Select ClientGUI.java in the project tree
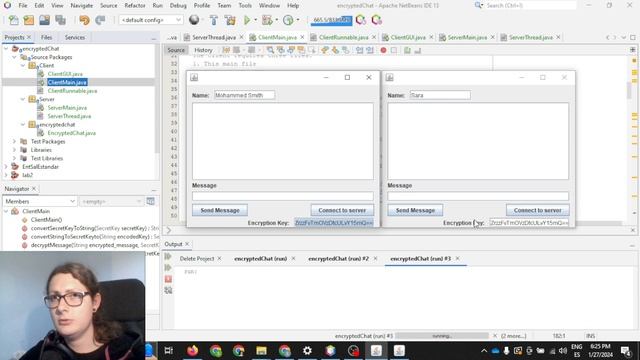Viewport: 640px width, 360px height. 65,74
